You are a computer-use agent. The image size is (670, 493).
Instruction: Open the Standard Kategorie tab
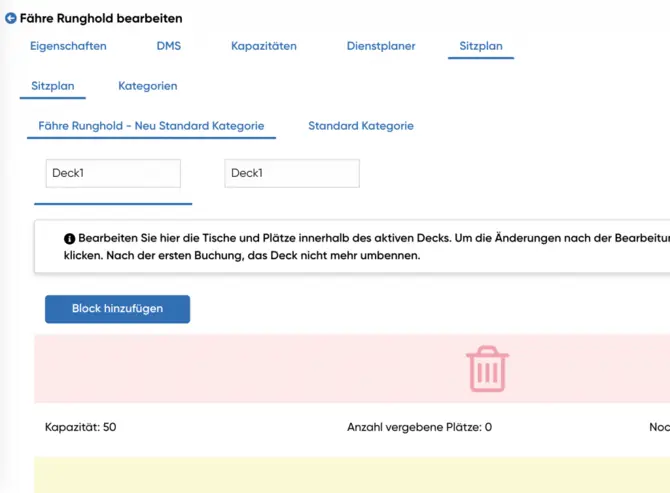pyautogui.click(x=360, y=126)
